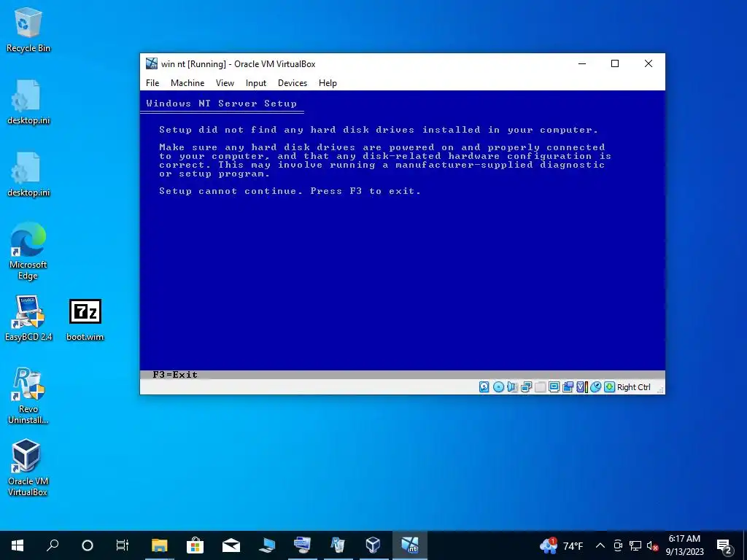The image size is (747, 560).
Task: Open the Windows Start menu
Action: pos(18,545)
